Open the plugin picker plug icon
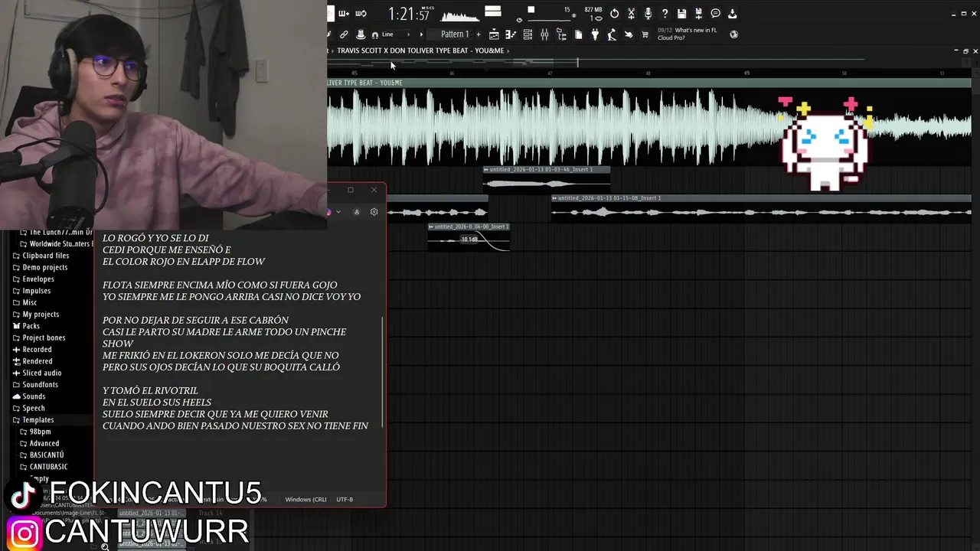The height and width of the screenshot is (551, 980). (x=595, y=34)
